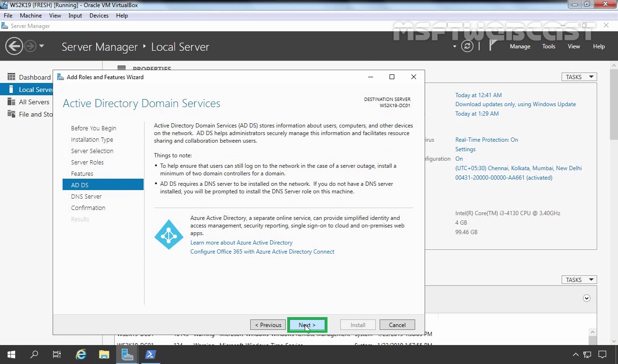Go to Features wizard step
This screenshot has height=364, width=618.
tap(82, 173)
